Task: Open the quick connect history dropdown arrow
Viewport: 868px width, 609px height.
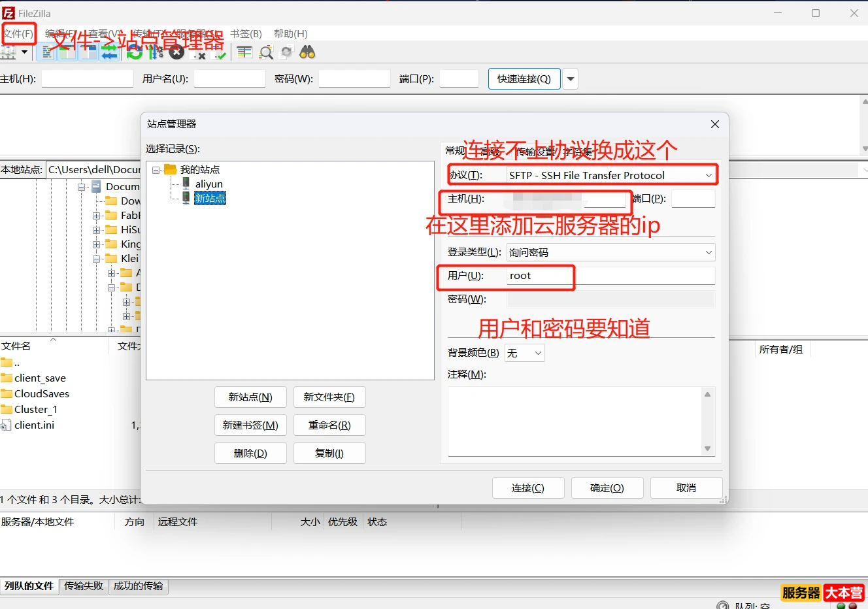Action: tap(571, 79)
